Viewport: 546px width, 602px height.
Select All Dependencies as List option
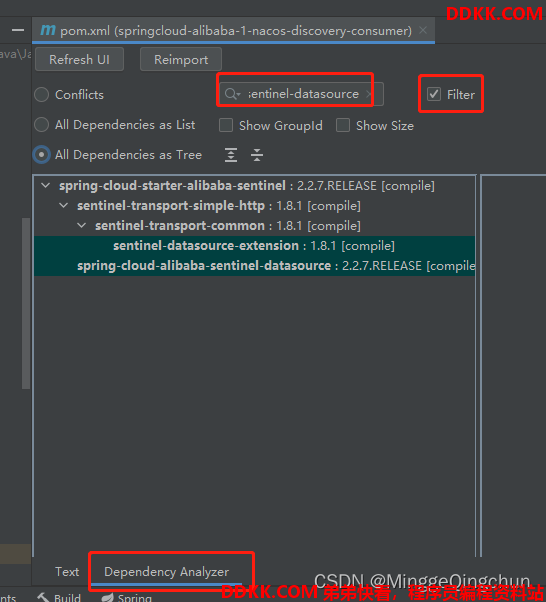click(x=41, y=124)
